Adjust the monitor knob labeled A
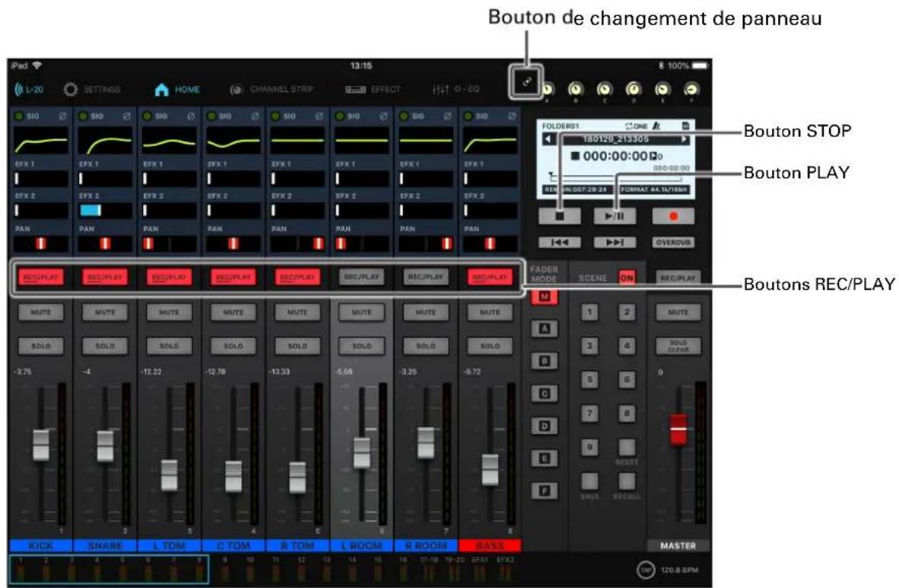The width and height of the screenshot is (899, 588). 547,89
